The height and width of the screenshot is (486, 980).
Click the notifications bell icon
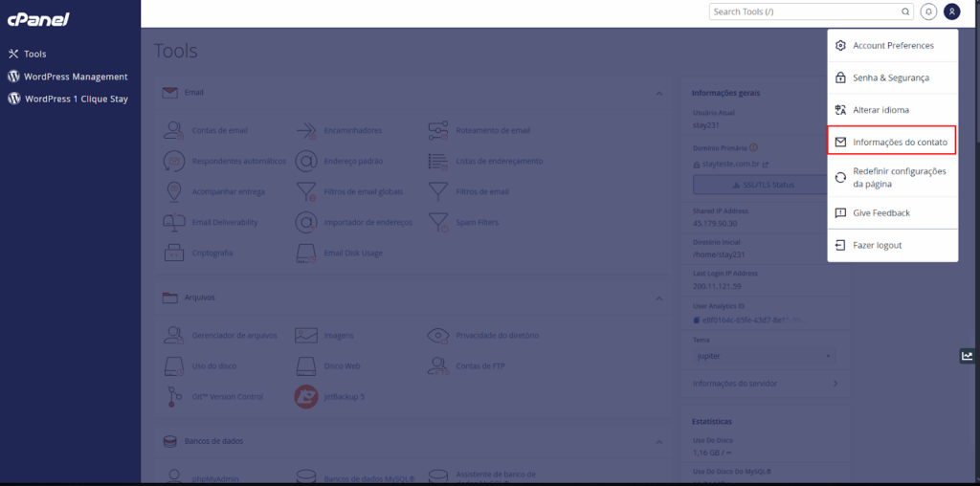tap(928, 12)
